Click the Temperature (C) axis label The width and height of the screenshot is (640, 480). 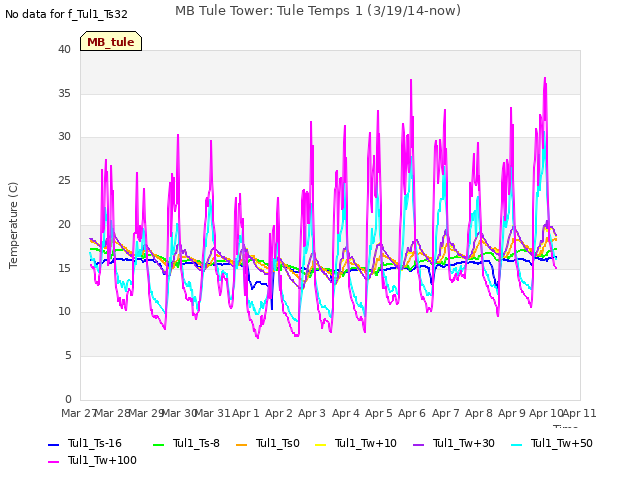(x=13, y=225)
